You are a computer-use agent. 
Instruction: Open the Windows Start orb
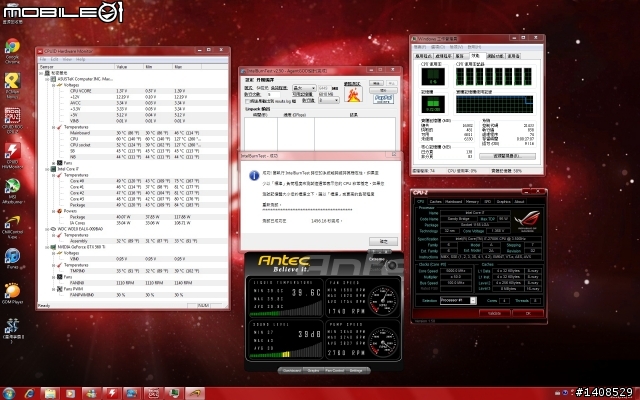pos(8,393)
